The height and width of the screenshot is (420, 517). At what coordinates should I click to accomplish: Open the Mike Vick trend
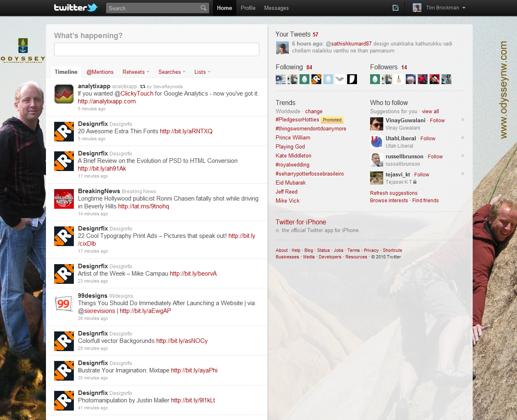tap(288, 201)
